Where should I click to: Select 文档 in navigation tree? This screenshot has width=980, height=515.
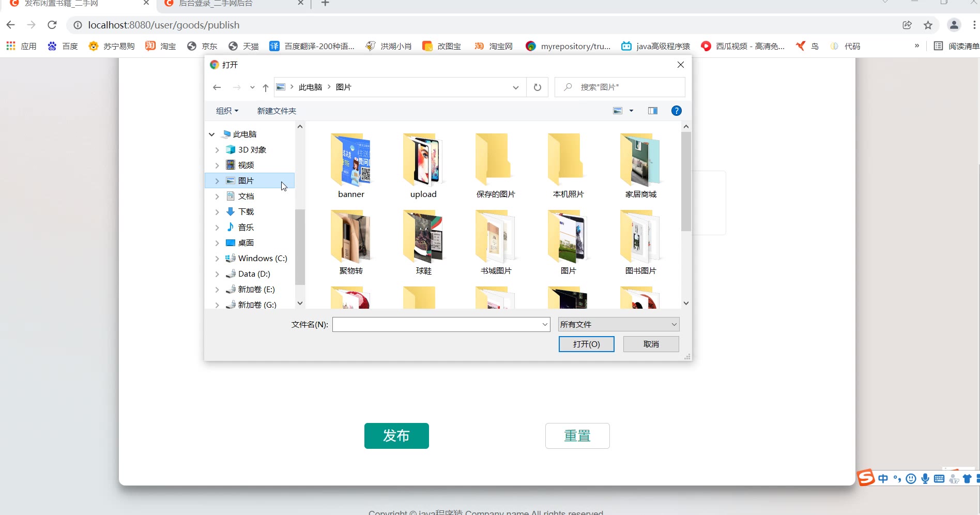246,196
